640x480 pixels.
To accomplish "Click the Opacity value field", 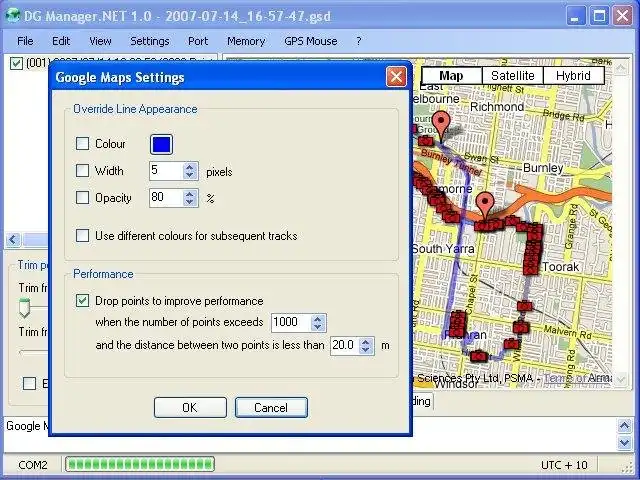I will coord(167,198).
